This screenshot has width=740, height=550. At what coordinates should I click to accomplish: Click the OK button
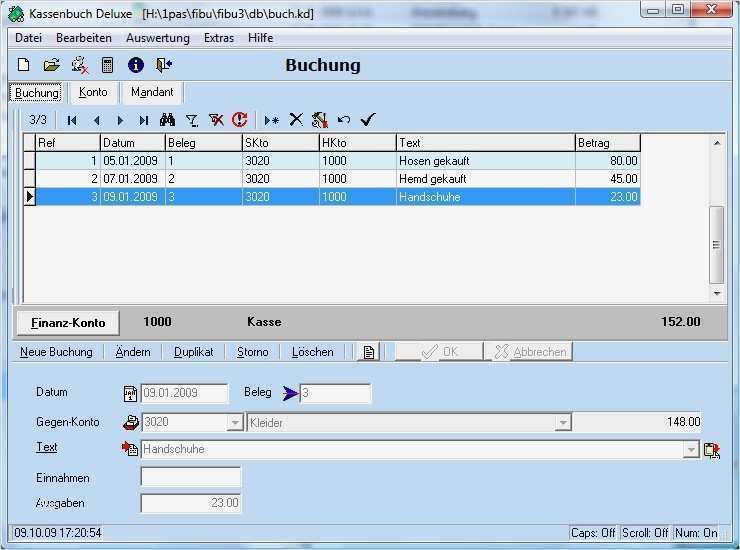pyautogui.click(x=439, y=352)
